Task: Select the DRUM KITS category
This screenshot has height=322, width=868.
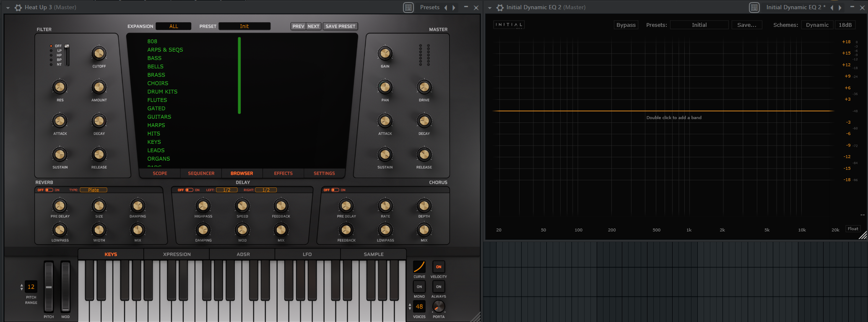Action: tap(162, 91)
